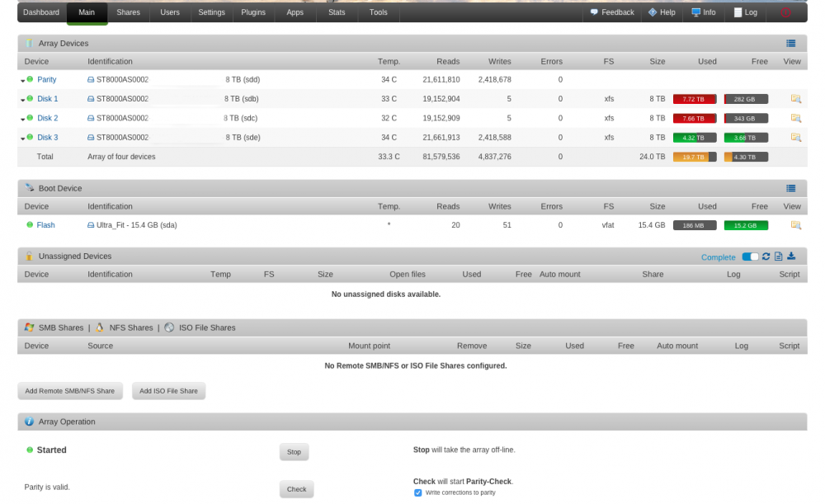Screen dimensions: 825x504
Task: Go to the Settings tab
Action: (x=211, y=12)
